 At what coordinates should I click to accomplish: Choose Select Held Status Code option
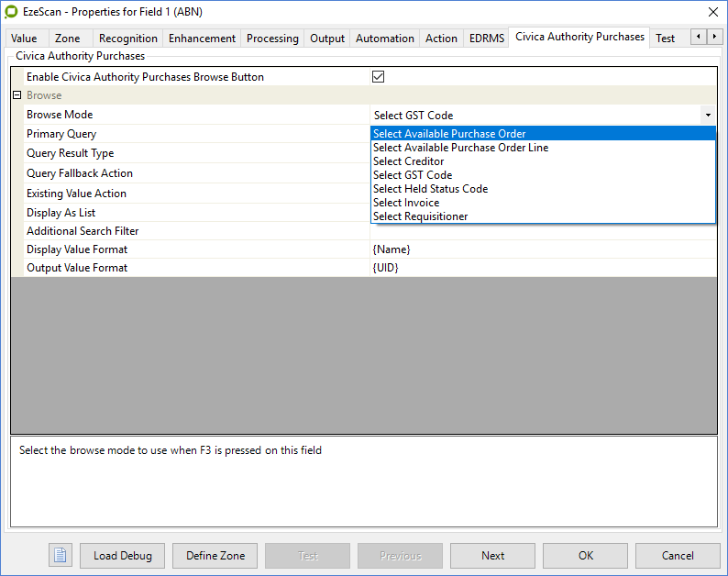click(430, 189)
